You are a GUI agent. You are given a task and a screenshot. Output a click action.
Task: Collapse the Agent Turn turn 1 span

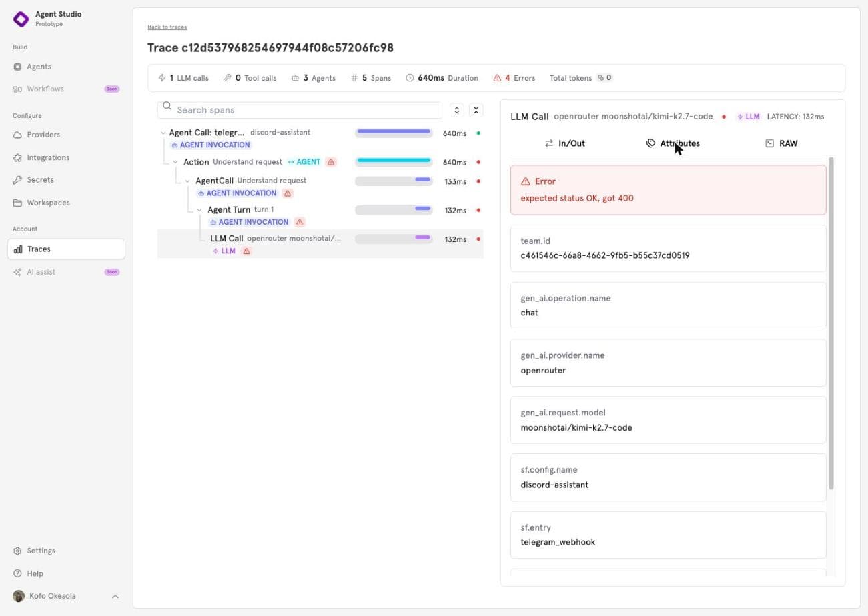click(x=199, y=210)
